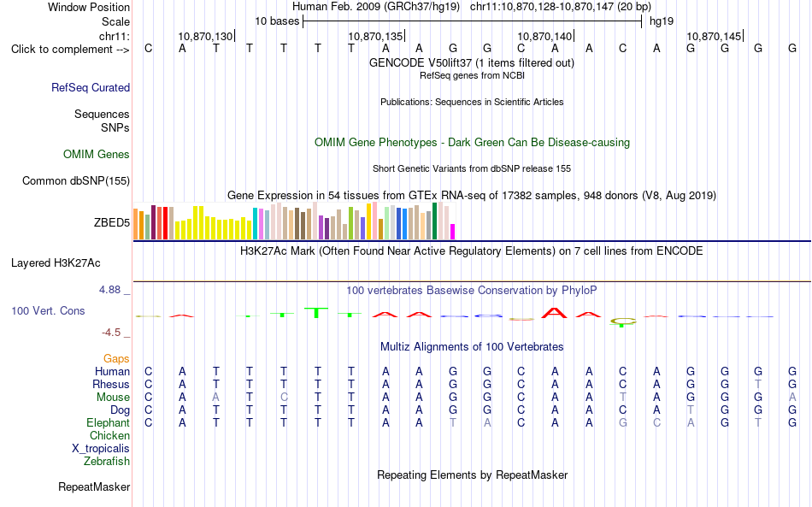This screenshot has height=507, width=812.
Task: Click the faded T base in Mouse row
Action: (623, 398)
